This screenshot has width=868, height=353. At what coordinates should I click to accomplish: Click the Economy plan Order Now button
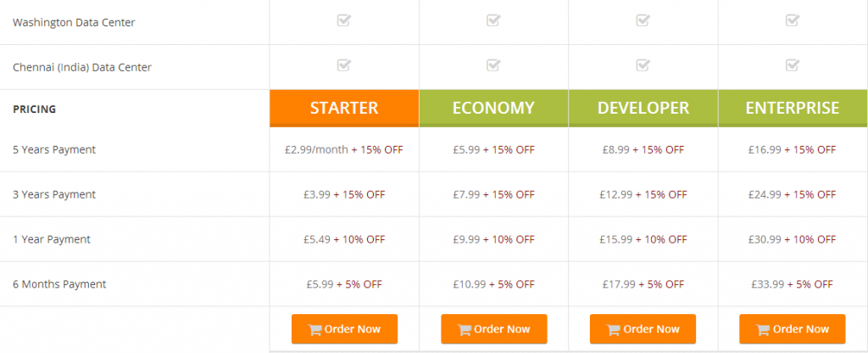tap(494, 329)
